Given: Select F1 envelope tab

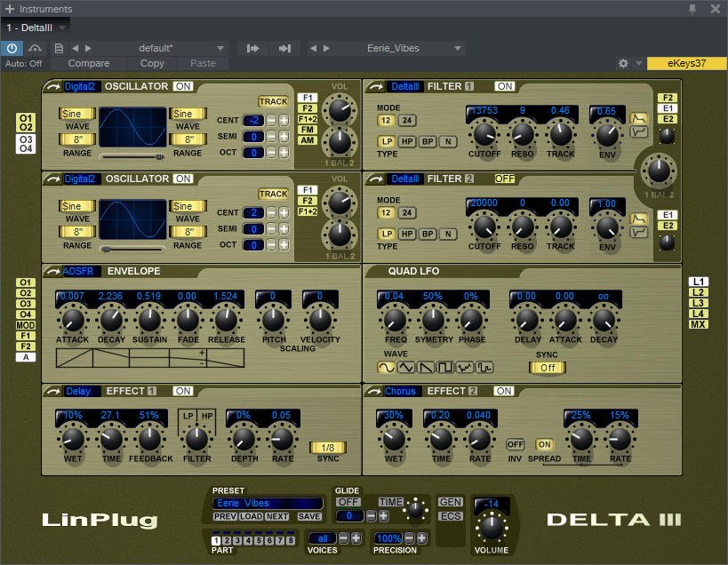Looking at the screenshot, I should (x=26, y=336).
